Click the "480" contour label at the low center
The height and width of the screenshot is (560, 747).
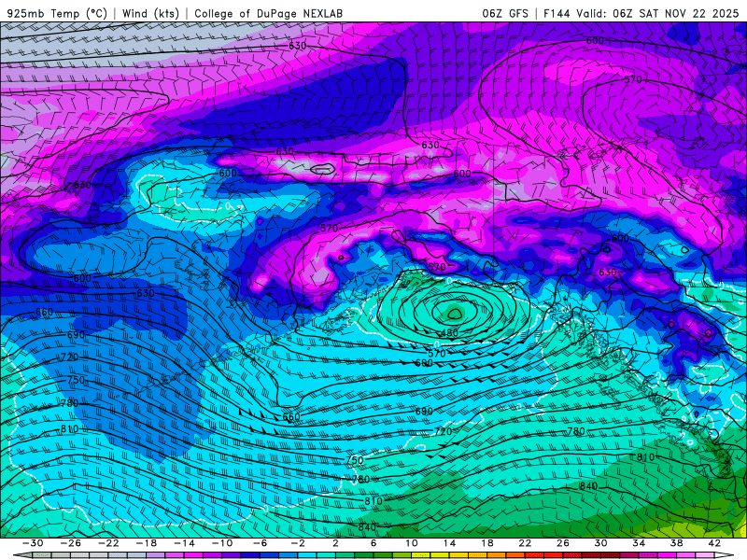(450, 333)
